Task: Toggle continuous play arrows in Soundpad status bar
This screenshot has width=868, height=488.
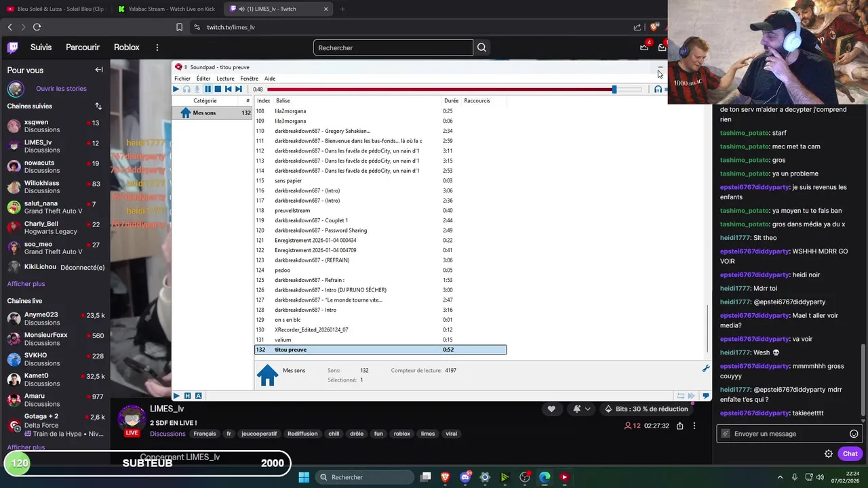Action: [692, 396]
